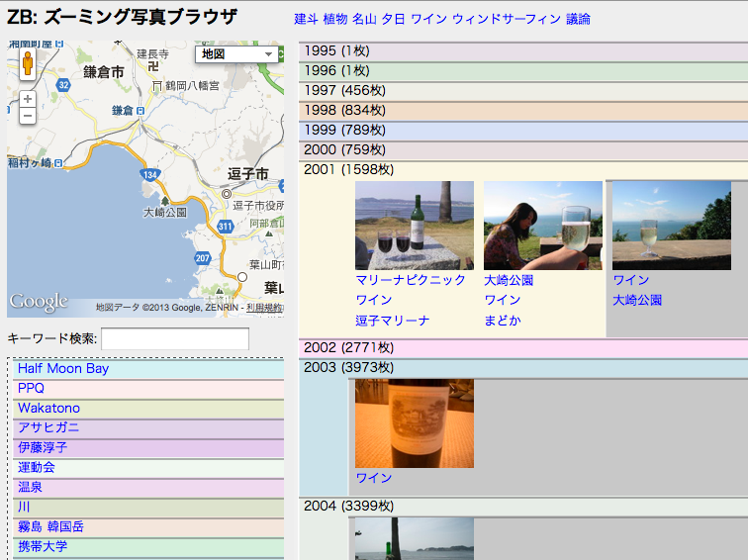This screenshot has width=748, height=560.
Task: Click route 207 shield on map
Action: tap(202, 258)
